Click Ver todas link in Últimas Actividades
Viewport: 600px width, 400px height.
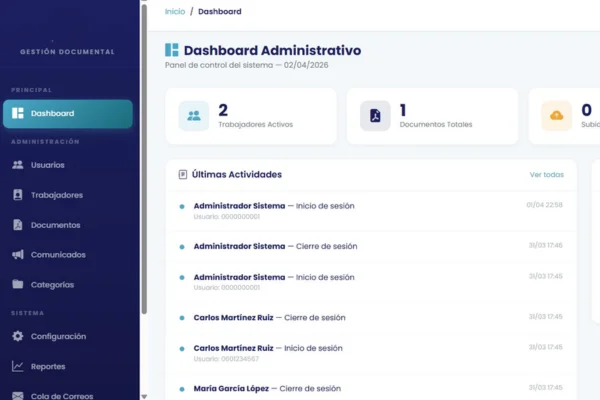point(546,175)
